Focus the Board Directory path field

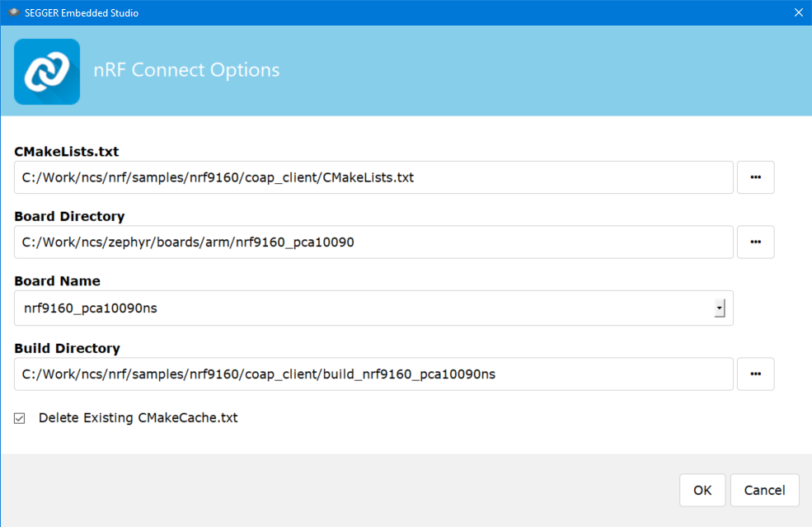(373, 242)
